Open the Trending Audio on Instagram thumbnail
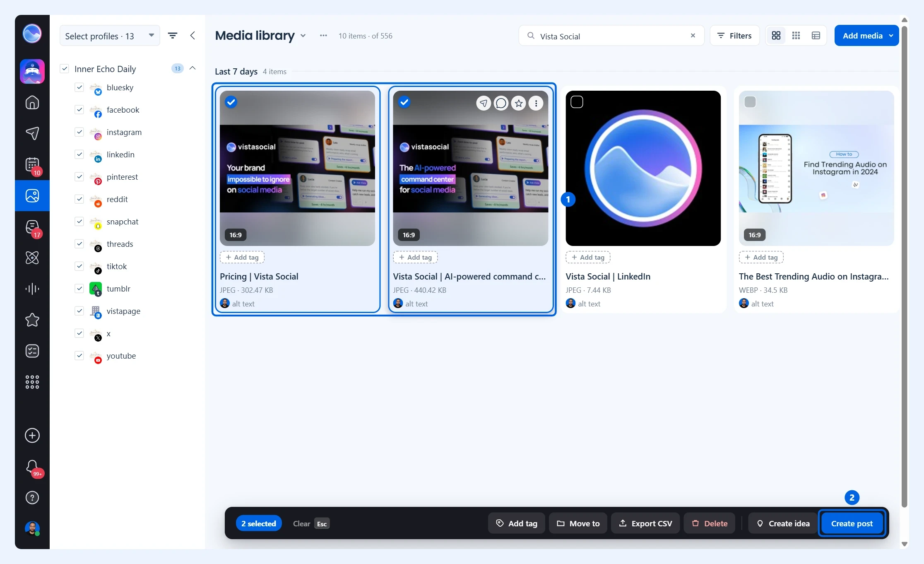 816,168
